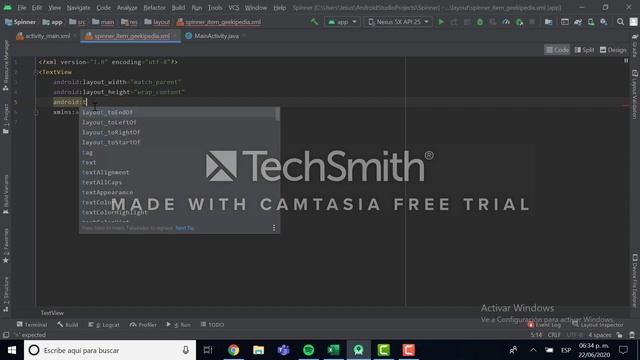Click the app breadcrumb in navigation bar
The width and height of the screenshot is (640, 360).
point(53,22)
